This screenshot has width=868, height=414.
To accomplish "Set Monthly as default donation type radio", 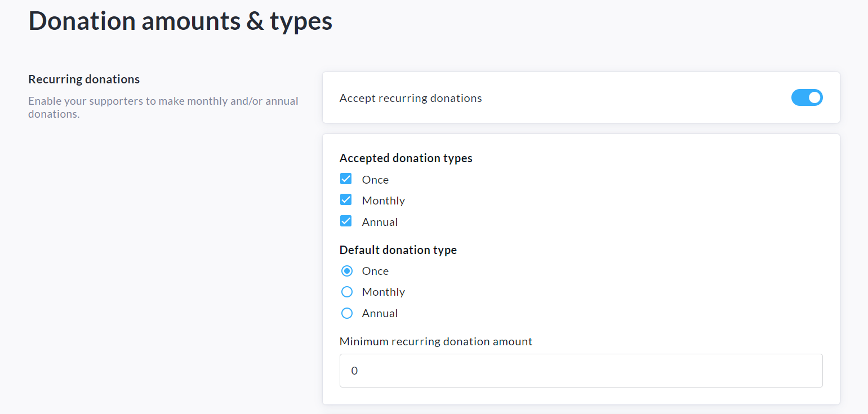I will [347, 292].
